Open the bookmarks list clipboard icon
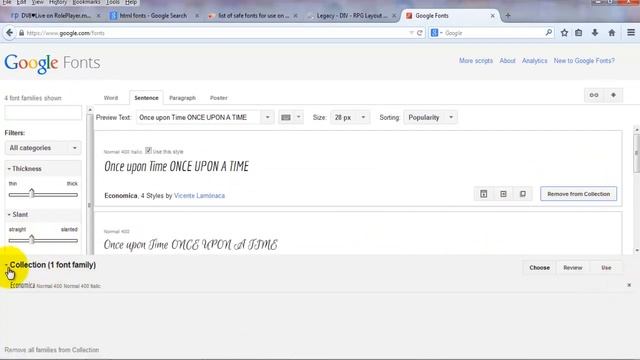The width and height of the screenshot is (640, 360). point(579,33)
